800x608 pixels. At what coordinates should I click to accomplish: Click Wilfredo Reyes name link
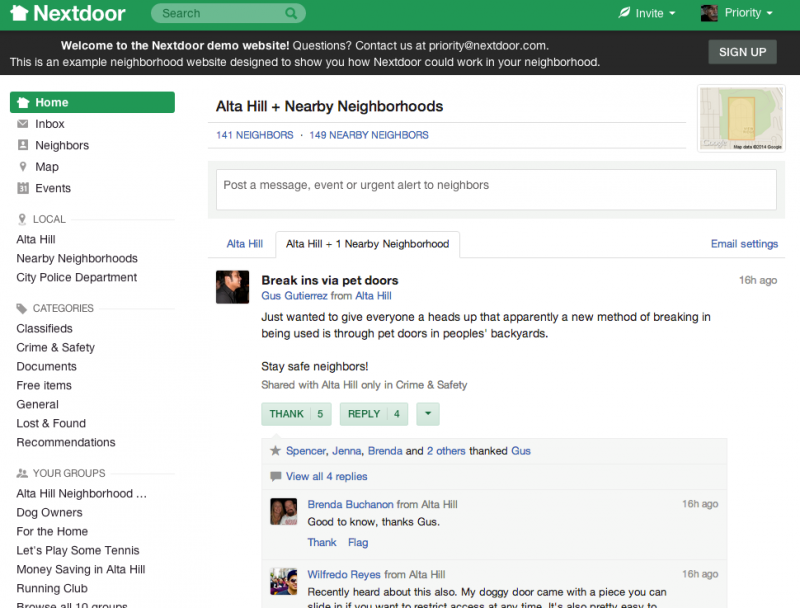344,574
